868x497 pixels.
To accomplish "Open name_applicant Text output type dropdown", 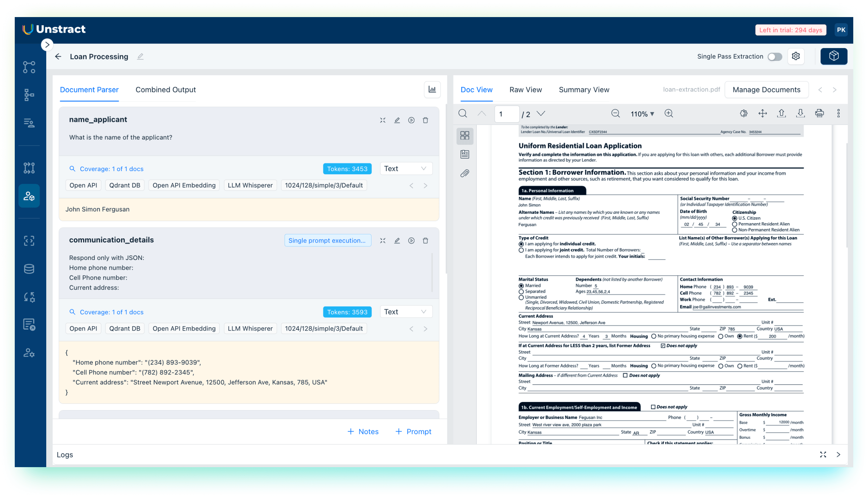I will [406, 168].
